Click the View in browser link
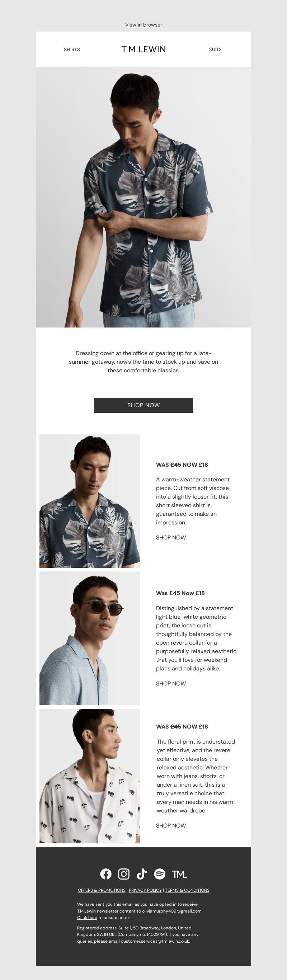This screenshot has height=980, width=287. click(143, 25)
